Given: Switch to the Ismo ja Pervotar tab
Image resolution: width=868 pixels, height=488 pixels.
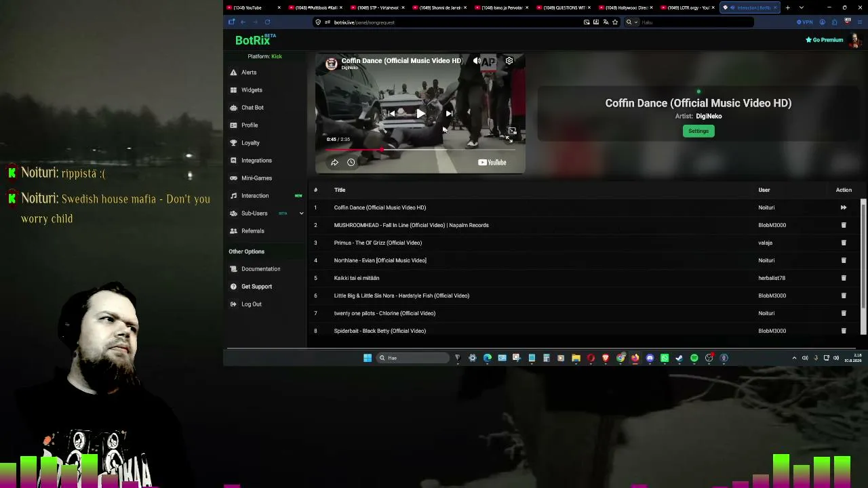Looking at the screenshot, I should (502, 7).
